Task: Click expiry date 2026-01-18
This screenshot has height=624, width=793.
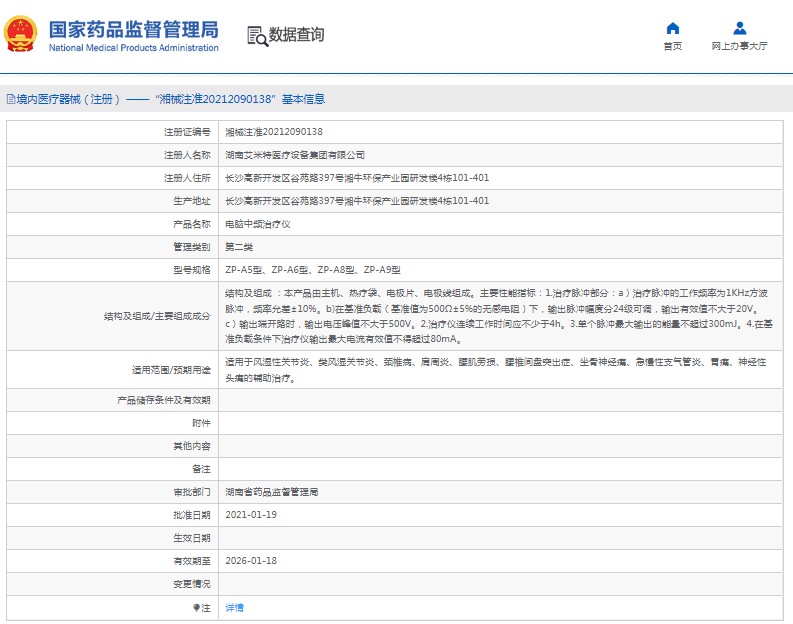Action: 251,561
